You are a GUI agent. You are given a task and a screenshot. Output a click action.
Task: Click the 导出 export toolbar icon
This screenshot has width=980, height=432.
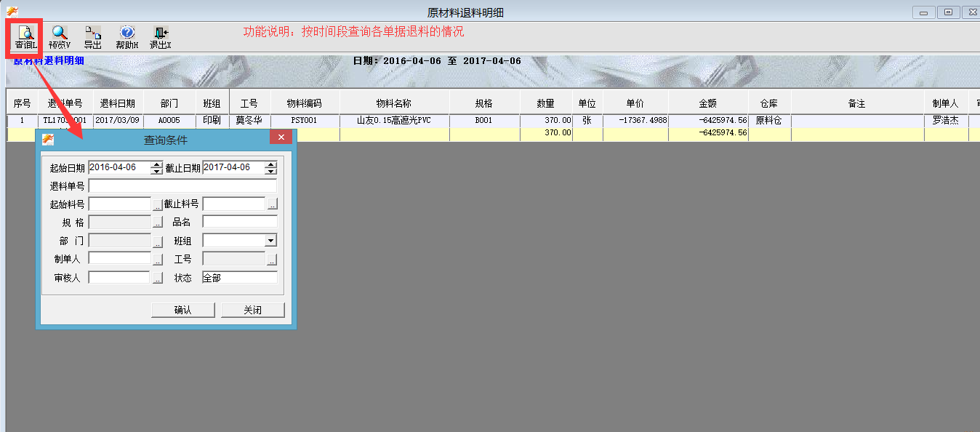coord(93,37)
